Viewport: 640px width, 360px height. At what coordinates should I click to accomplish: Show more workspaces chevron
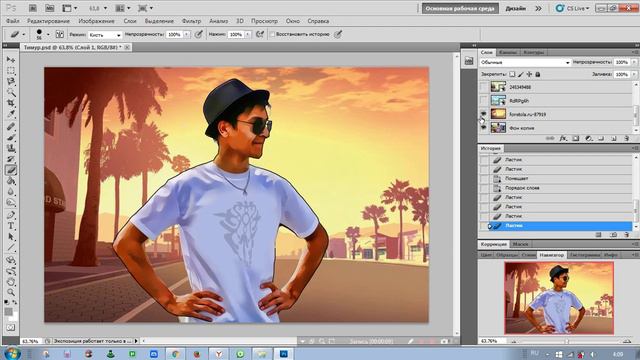click(539, 8)
